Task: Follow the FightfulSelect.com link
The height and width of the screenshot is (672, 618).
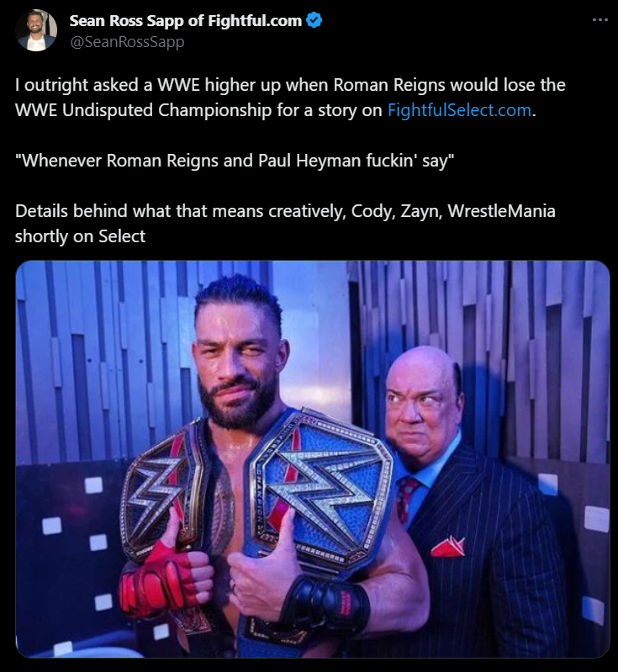Action: coord(459,110)
